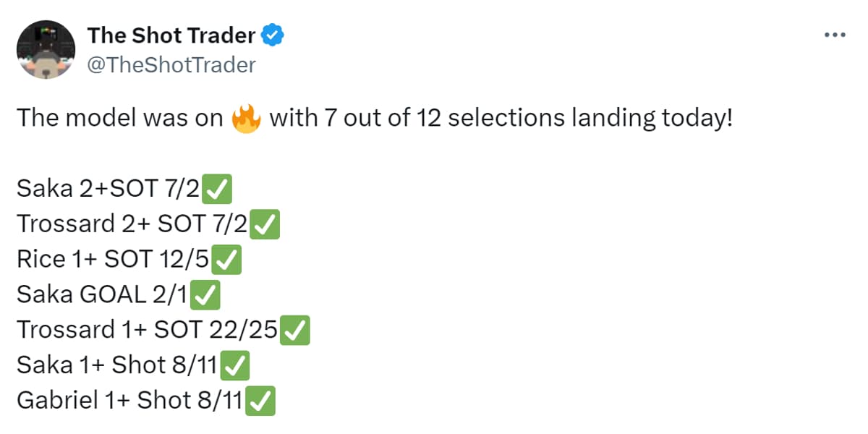868x434 pixels.
Task: Click the checkmark next to Saka GOAL 2/1
Action: (x=207, y=295)
